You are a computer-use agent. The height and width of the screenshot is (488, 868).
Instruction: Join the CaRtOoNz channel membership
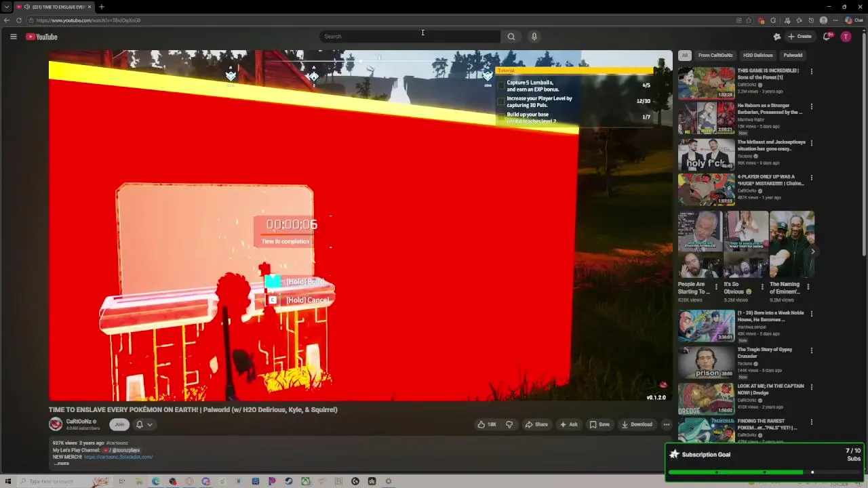(119, 424)
